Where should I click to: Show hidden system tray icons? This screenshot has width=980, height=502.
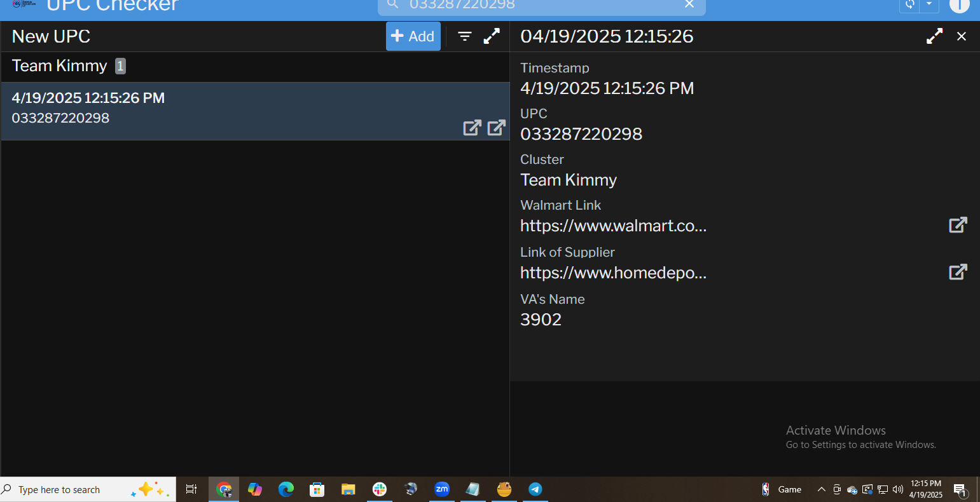821,489
